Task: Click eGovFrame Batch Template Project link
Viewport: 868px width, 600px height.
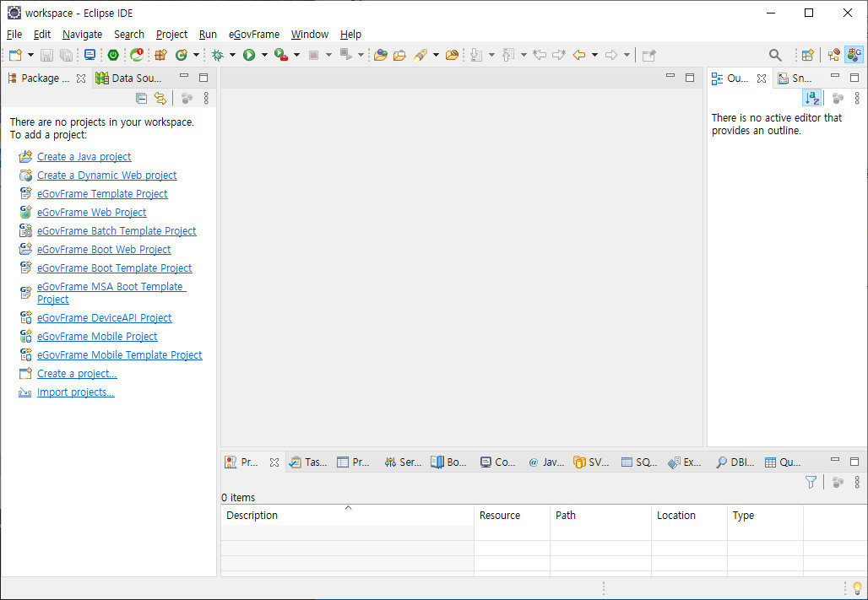Action: pyautogui.click(x=117, y=231)
